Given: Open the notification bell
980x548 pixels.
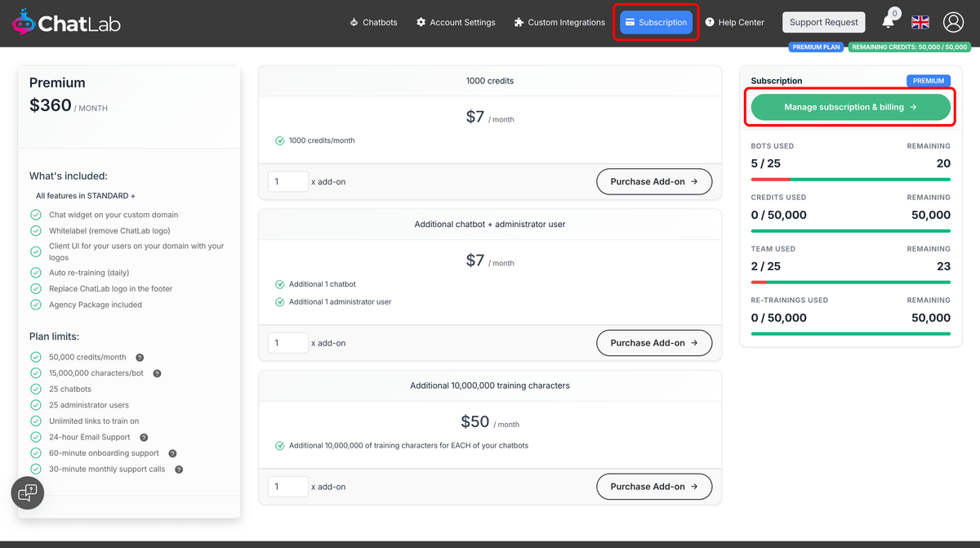Looking at the screenshot, I should pyautogui.click(x=888, y=22).
